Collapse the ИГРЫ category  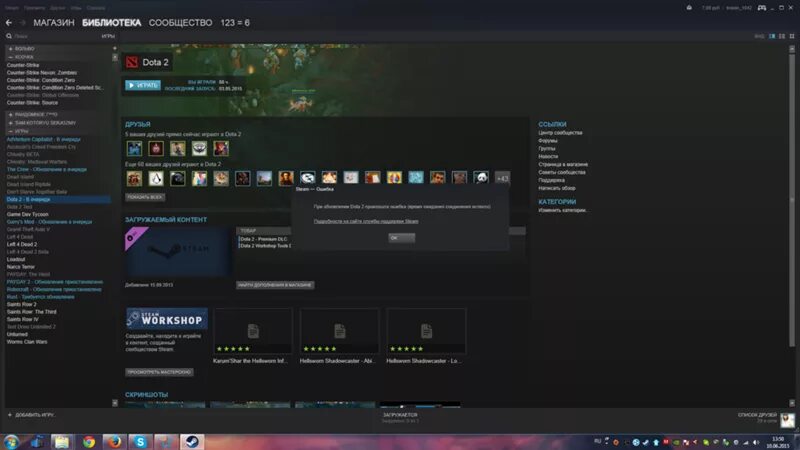tap(10, 131)
